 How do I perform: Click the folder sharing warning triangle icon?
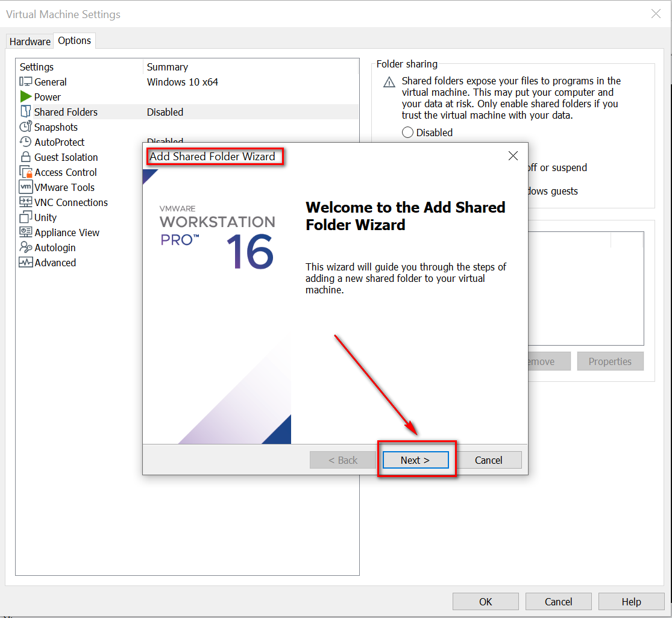[389, 82]
